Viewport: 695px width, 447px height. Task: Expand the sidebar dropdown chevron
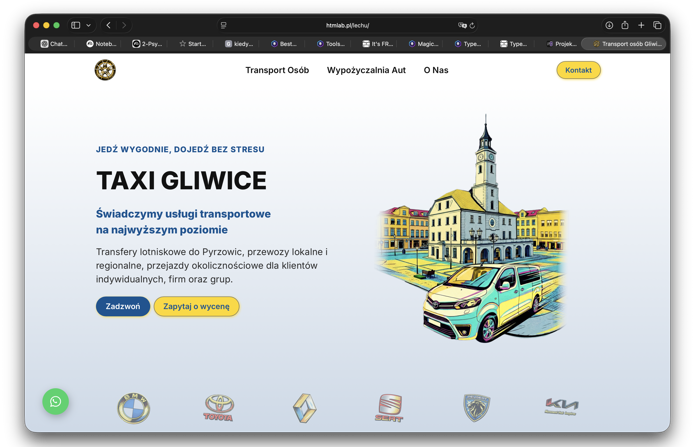[88, 25]
